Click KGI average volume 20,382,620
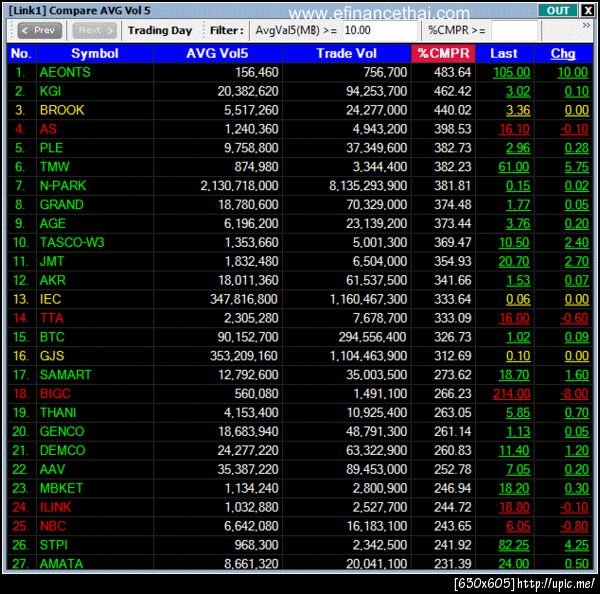Image resolution: width=600 pixels, height=594 pixels. 248,91
